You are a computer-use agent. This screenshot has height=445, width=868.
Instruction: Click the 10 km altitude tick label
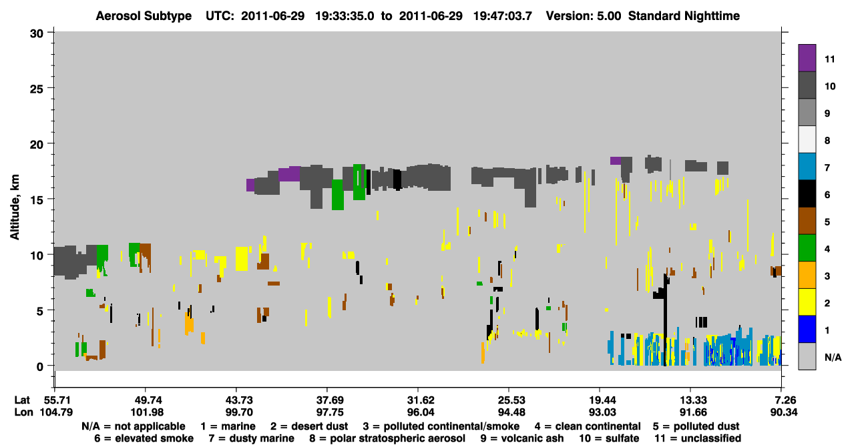pyautogui.click(x=37, y=254)
